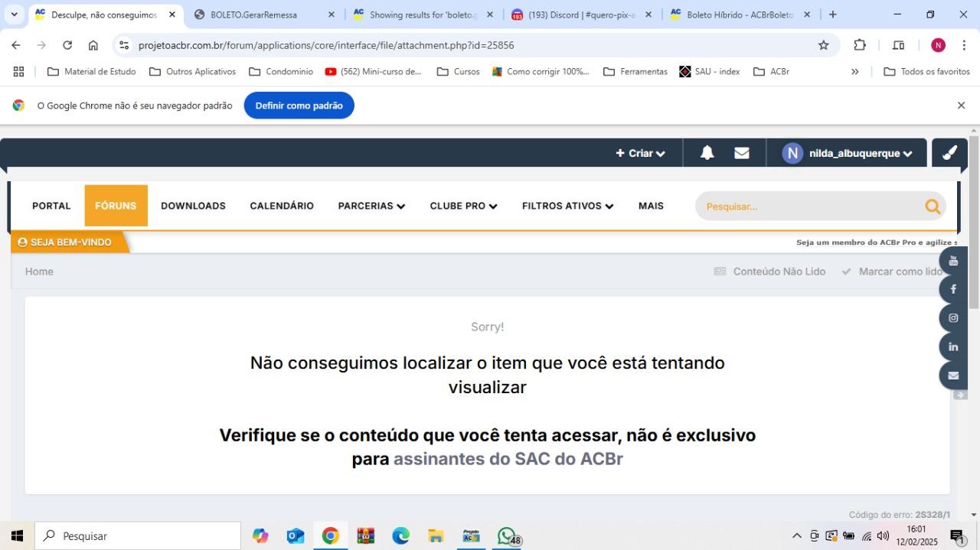
Task: Go to the DOWNLOADS menu item
Action: click(x=193, y=206)
